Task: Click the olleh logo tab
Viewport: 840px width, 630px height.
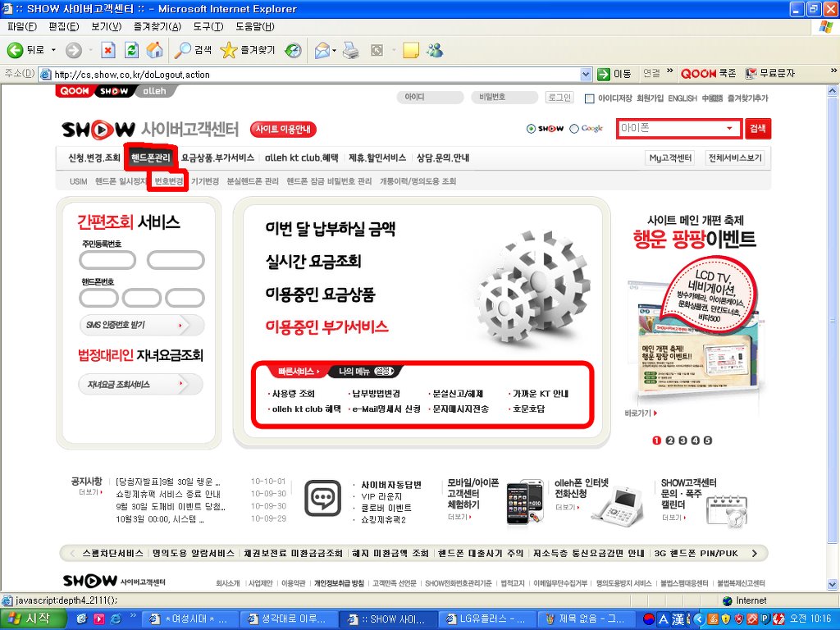Action: pos(154,91)
